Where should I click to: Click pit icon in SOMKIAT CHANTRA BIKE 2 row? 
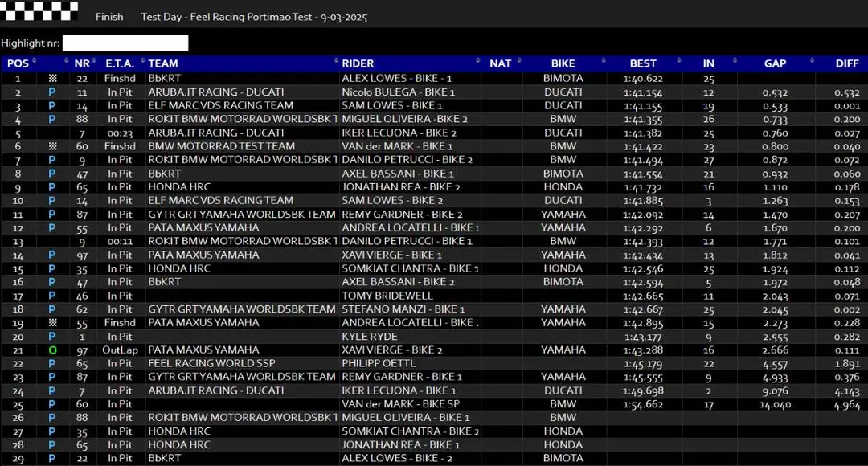pos(52,431)
